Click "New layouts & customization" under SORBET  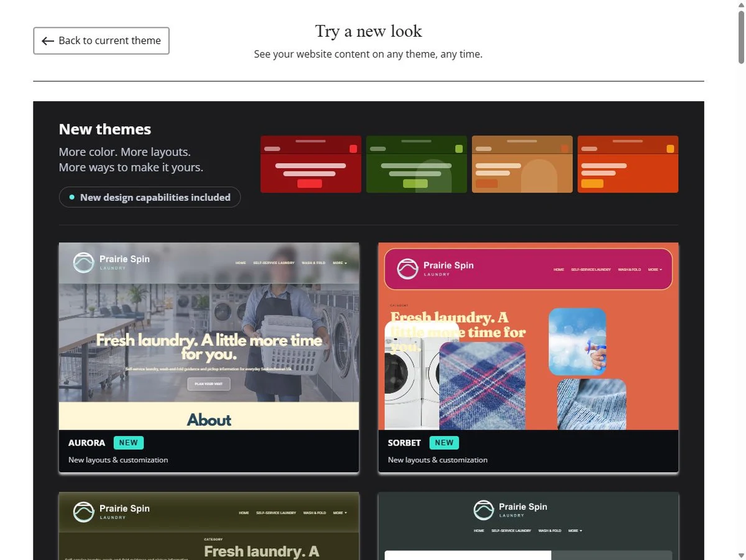[x=438, y=460]
